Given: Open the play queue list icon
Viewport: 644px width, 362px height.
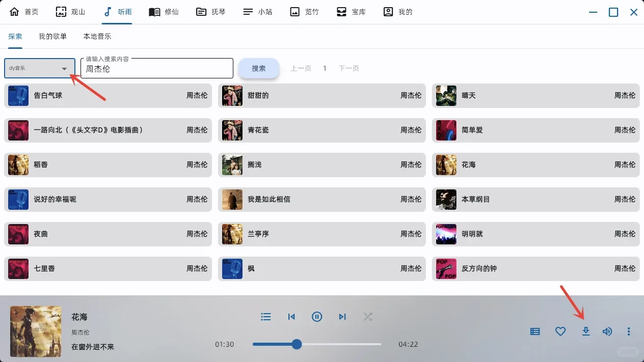Looking at the screenshot, I should (x=265, y=316).
